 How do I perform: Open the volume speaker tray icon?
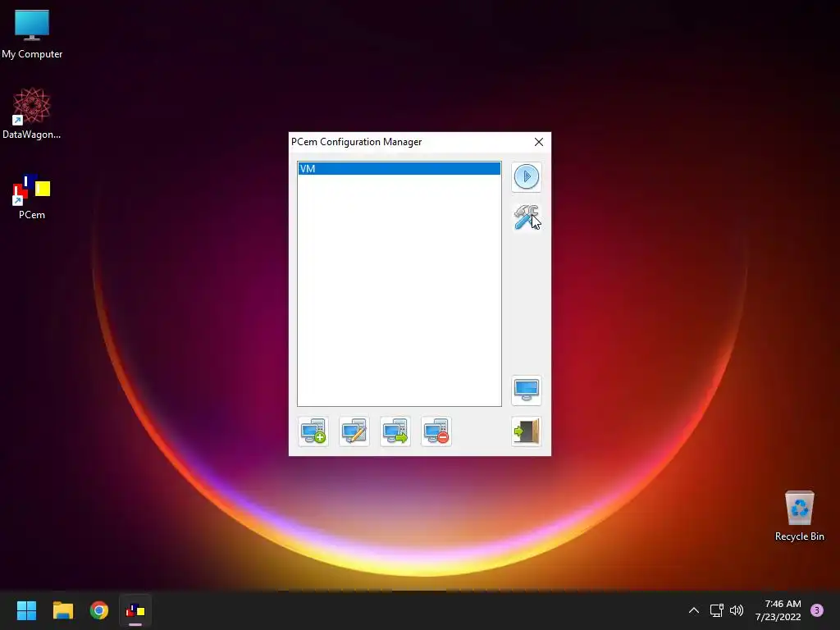tap(737, 610)
